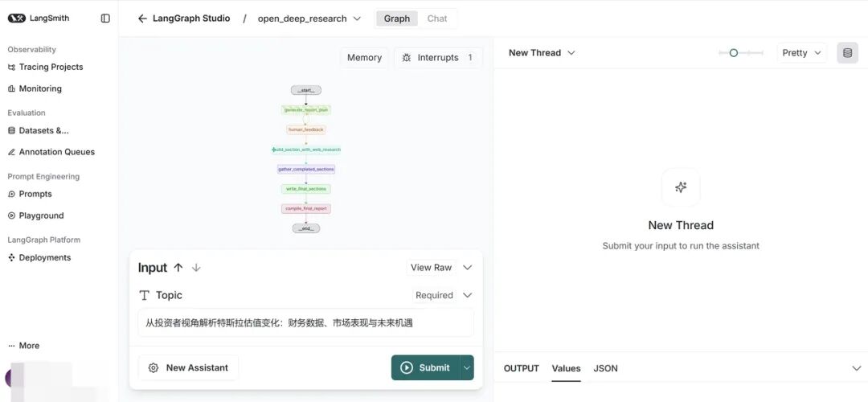Click the Topic text input field

pos(306,323)
